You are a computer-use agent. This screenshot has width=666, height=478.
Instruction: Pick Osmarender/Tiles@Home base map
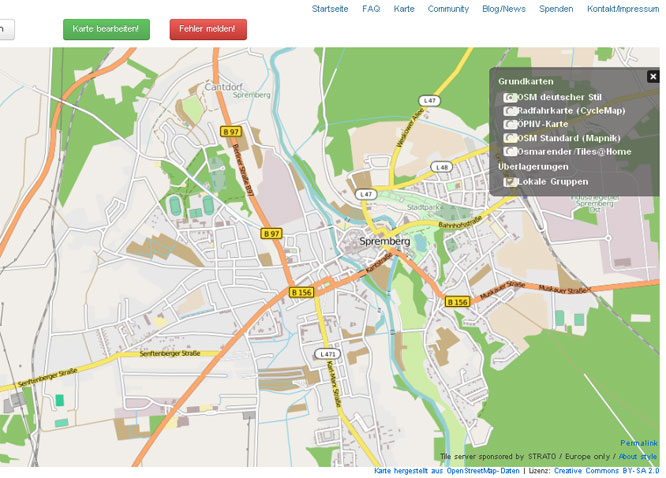tap(511, 152)
